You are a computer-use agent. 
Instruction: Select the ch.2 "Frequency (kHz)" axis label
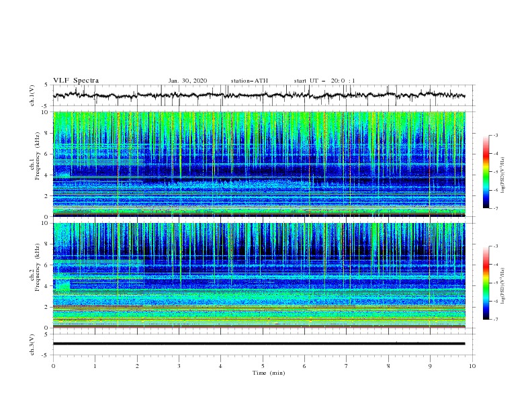point(38,267)
